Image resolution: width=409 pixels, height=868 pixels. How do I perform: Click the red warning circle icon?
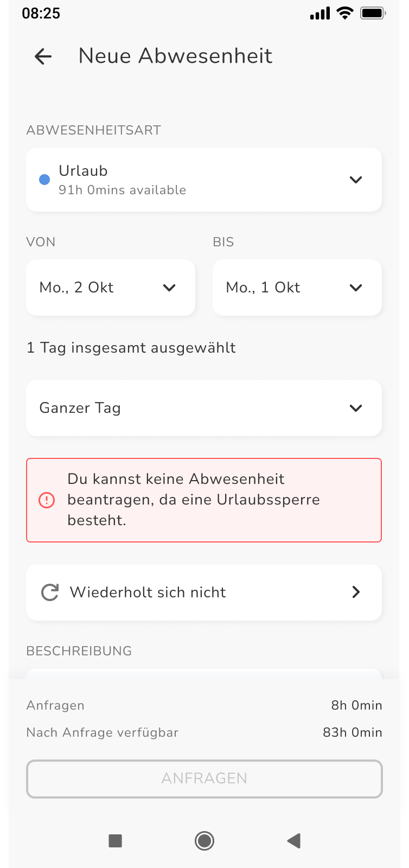(47, 500)
